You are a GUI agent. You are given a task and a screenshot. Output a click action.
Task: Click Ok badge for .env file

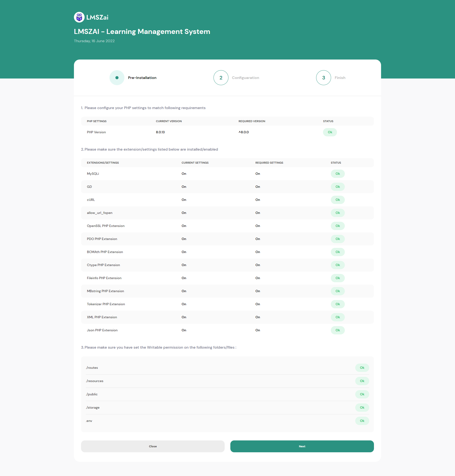(362, 421)
